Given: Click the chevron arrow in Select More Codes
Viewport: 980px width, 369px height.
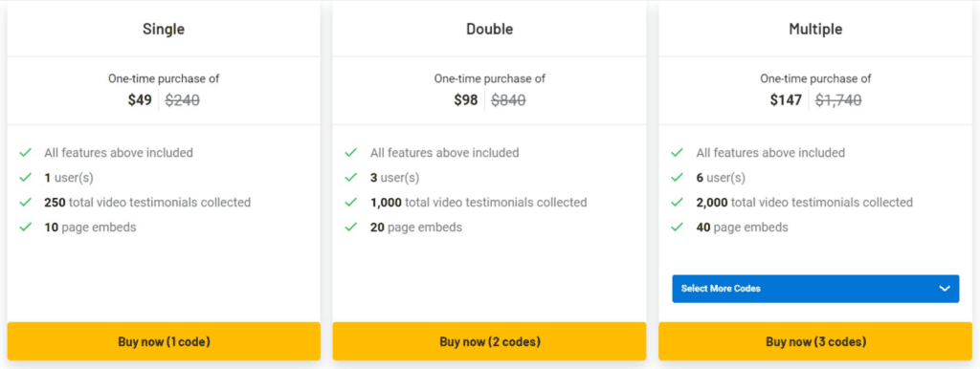Looking at the screenshot, I should click(x=945, y=289).
